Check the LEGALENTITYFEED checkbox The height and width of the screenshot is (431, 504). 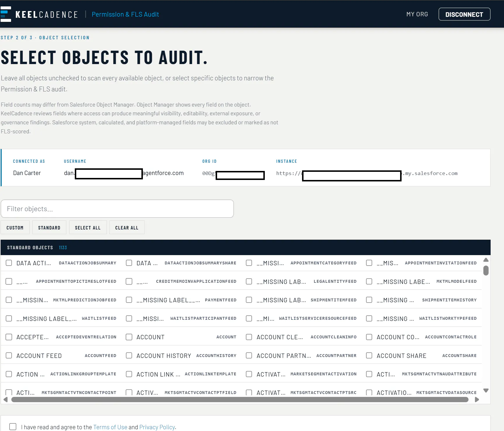(249, 281)
